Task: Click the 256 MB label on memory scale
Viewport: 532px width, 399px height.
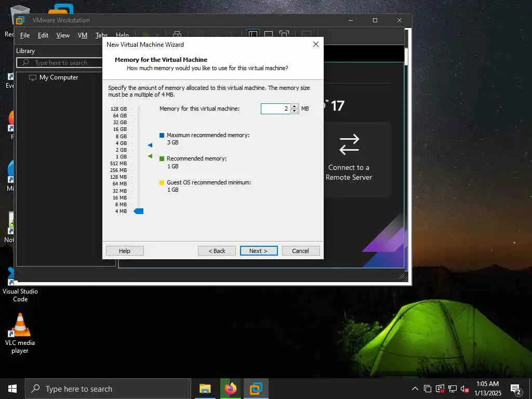Action: click(118, 170)
